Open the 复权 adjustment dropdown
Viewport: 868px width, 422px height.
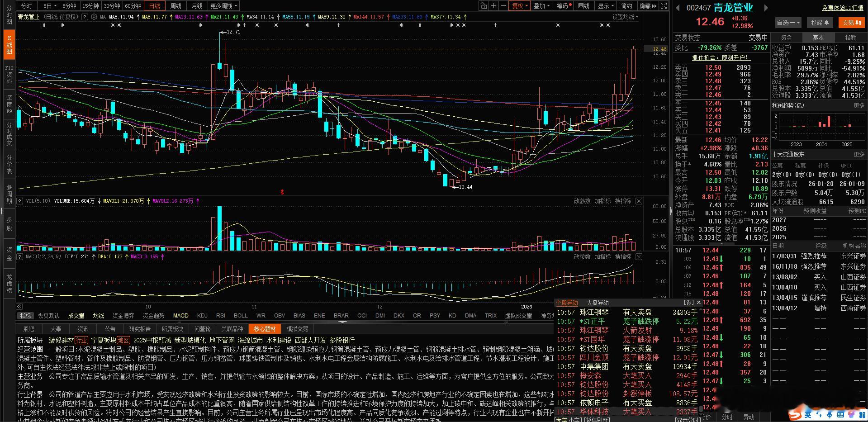(x=520, y=6)
